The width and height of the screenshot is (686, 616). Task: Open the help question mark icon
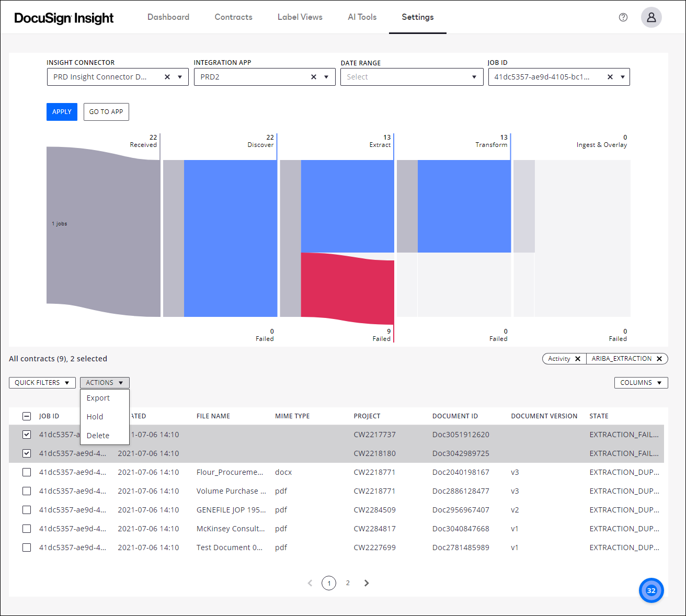[x=623, y=17]
